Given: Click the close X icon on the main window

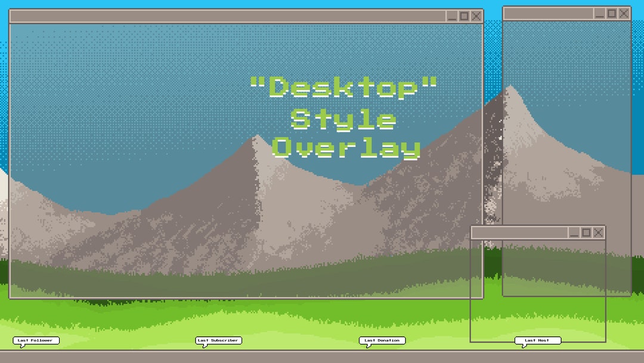Looking at the screenshot, I should 475,16.
